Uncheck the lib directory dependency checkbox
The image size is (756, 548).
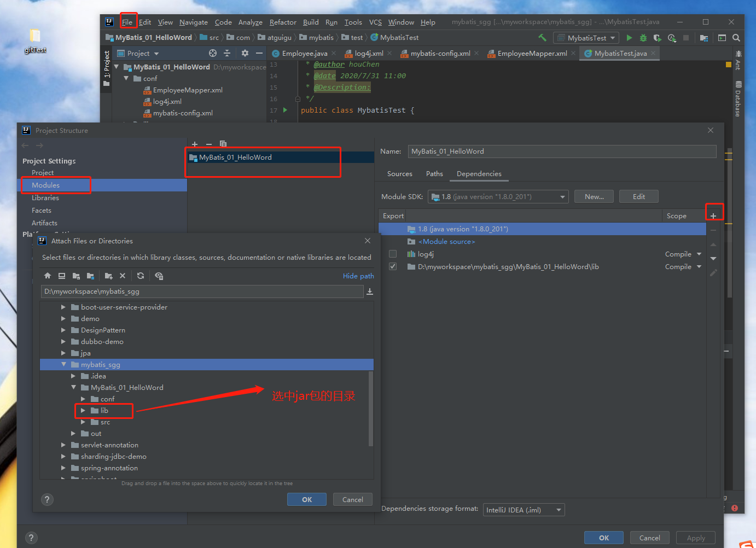(x=392, y=266)
